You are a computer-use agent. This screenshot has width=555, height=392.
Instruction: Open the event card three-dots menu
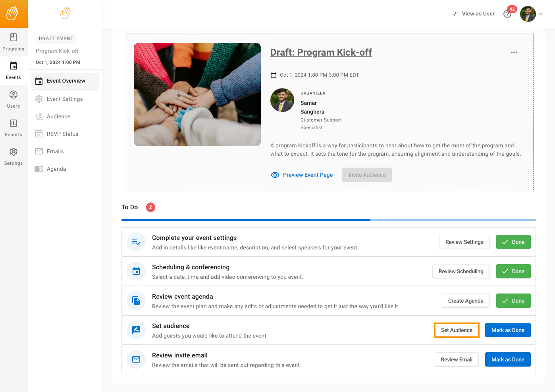(514, 52)
